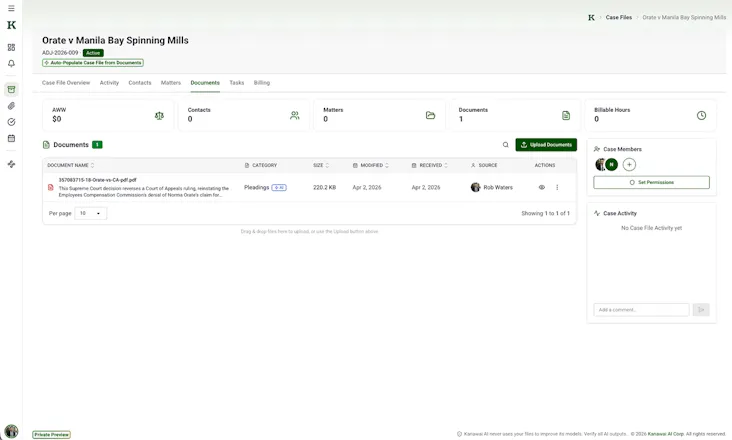Open the dashboard grid icon in sidebar

[x=11, y=47]
